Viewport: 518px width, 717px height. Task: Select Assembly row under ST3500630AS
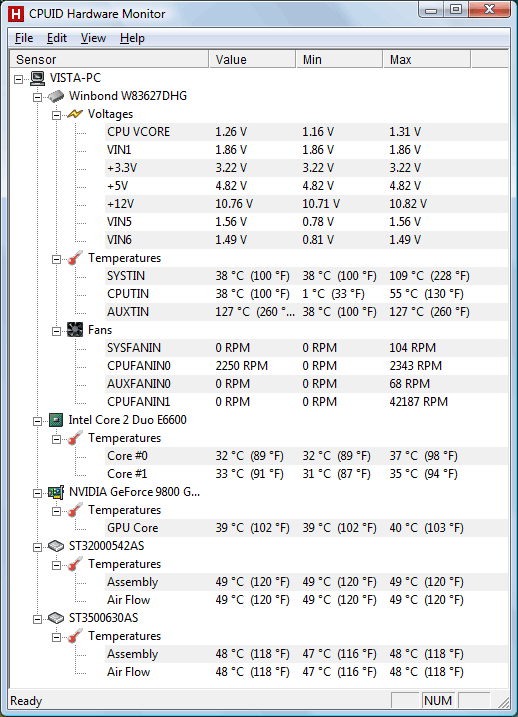(306, 654)
